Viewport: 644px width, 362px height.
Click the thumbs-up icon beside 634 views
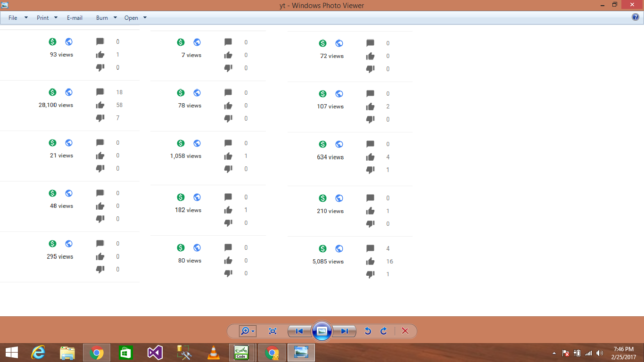370,157
